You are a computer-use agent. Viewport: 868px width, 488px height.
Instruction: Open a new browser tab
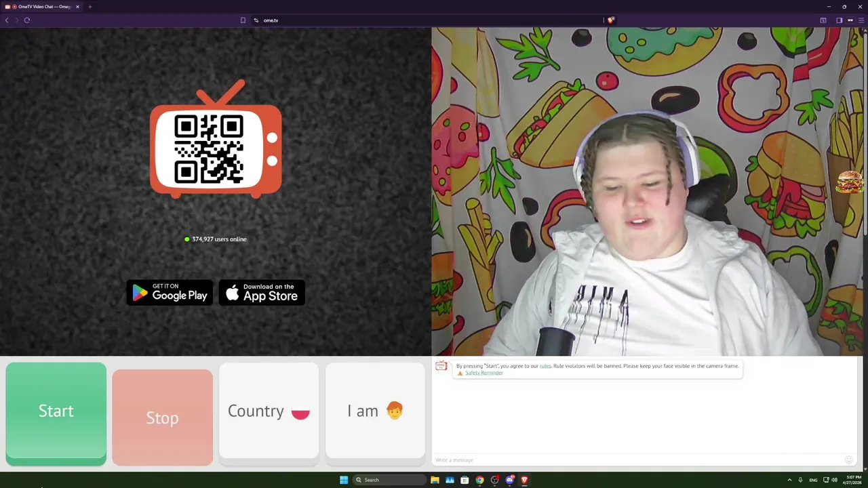90,7
